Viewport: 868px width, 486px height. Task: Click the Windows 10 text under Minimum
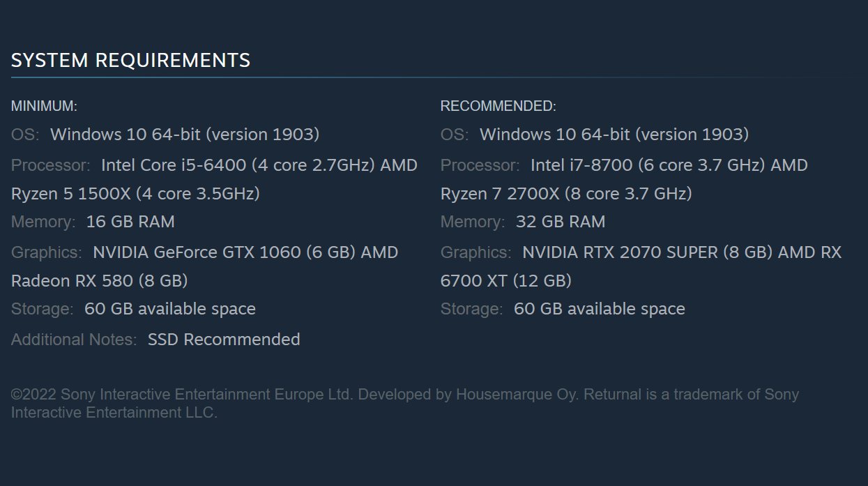pyautogui.click(x=184, y=134)
